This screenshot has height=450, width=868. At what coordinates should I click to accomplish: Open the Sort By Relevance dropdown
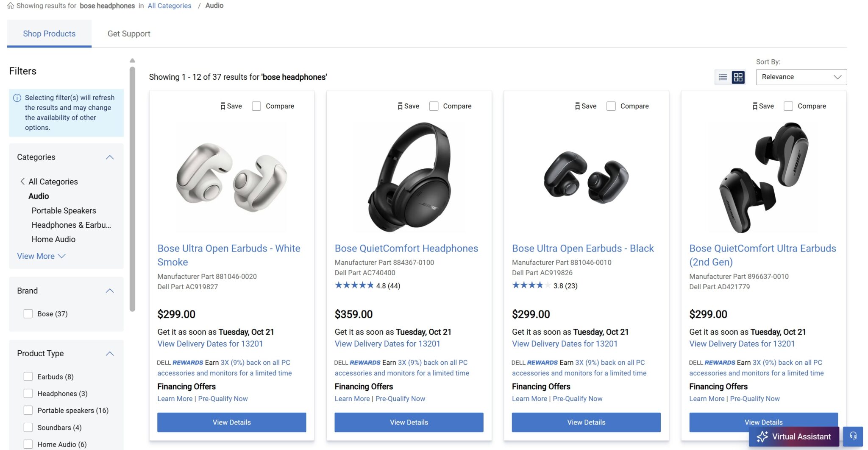pos(801,77)
